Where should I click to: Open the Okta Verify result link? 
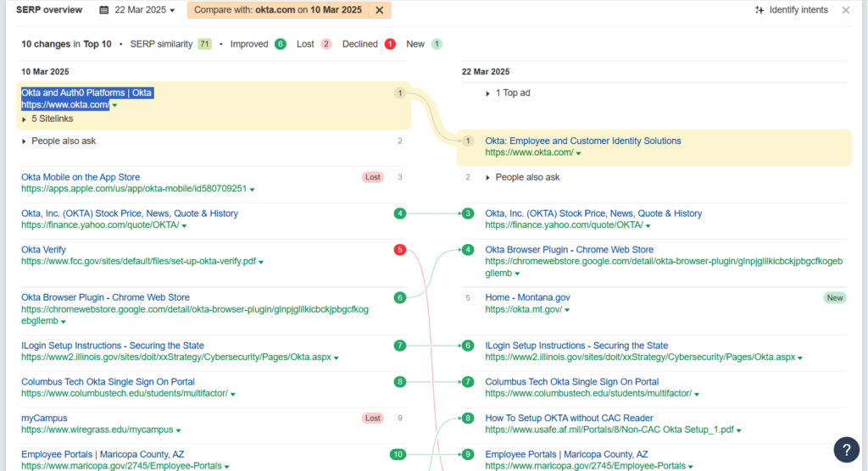point(43,250)
